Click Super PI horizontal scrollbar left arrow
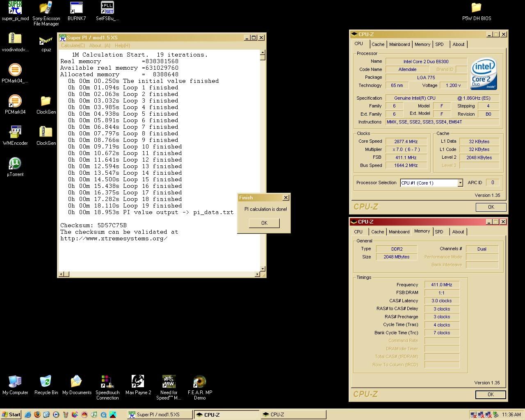The height and width of the screenshot is (420, 525). (x=62, y=274)
